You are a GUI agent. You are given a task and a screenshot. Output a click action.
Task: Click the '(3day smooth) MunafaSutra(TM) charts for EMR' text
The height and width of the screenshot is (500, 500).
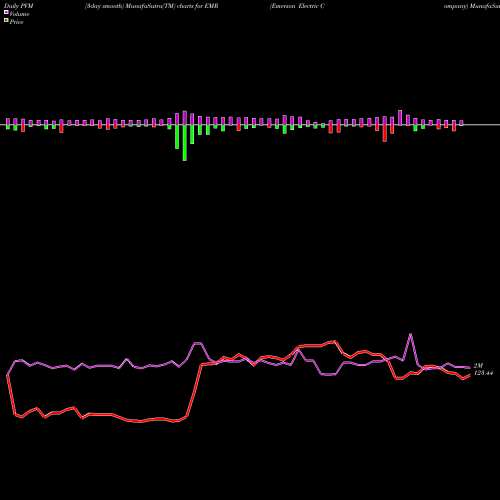[152, 6]
